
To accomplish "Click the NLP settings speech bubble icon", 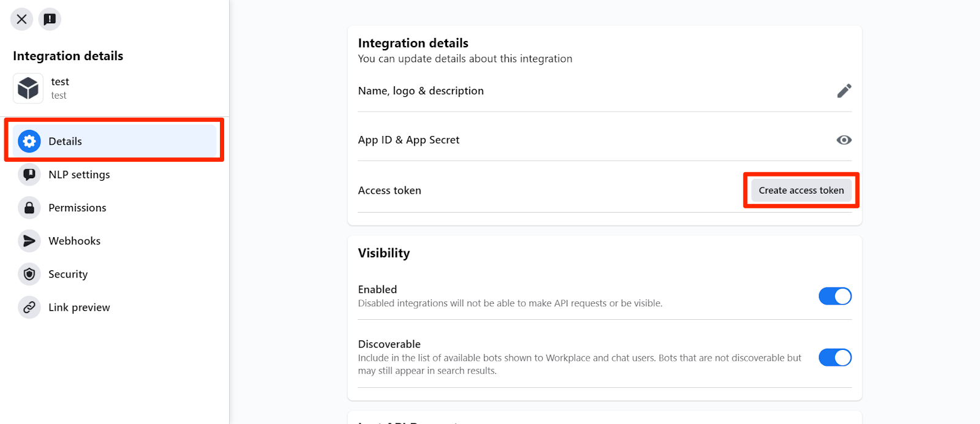I will click(x=29, y=175).
